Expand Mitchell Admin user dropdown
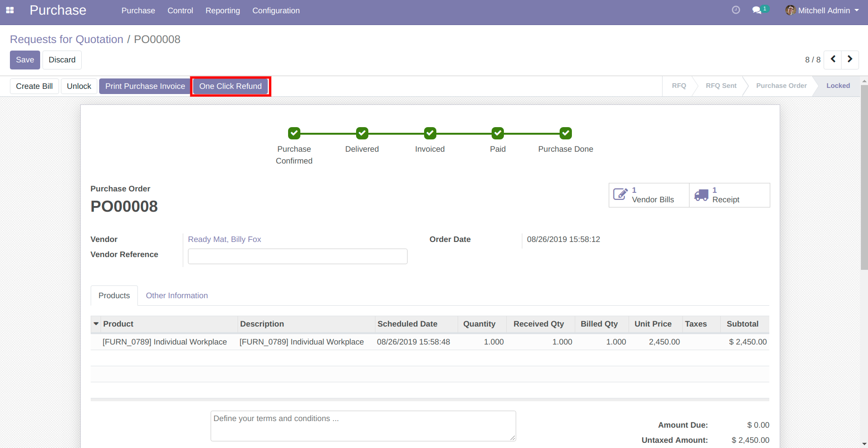The width and height of the screenshot is (868, 448). click(823, 10)
